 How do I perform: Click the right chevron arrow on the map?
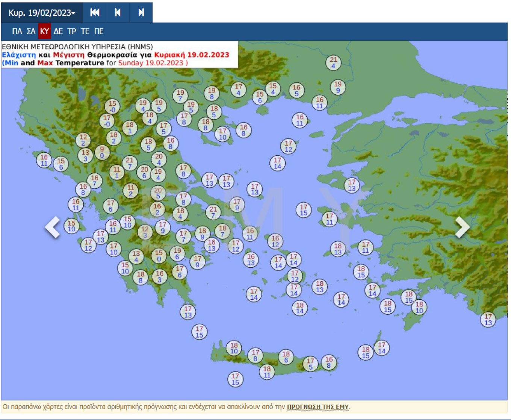coord(462,227)
